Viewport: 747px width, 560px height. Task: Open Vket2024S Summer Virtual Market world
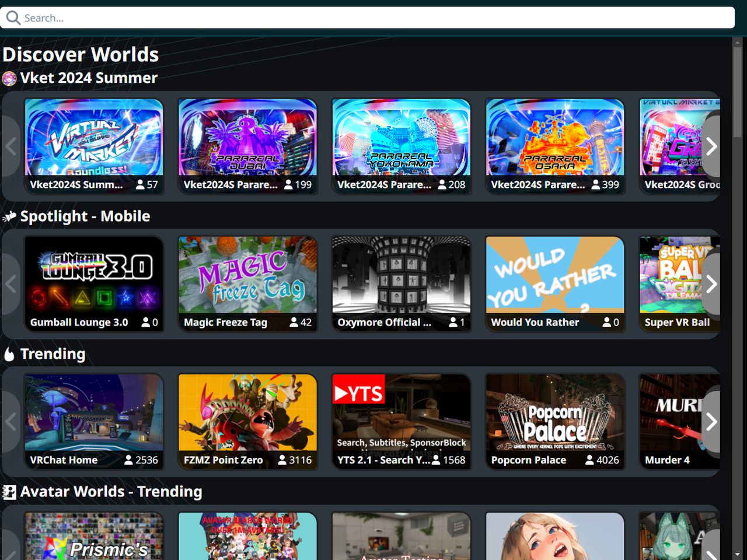(94, 146)
